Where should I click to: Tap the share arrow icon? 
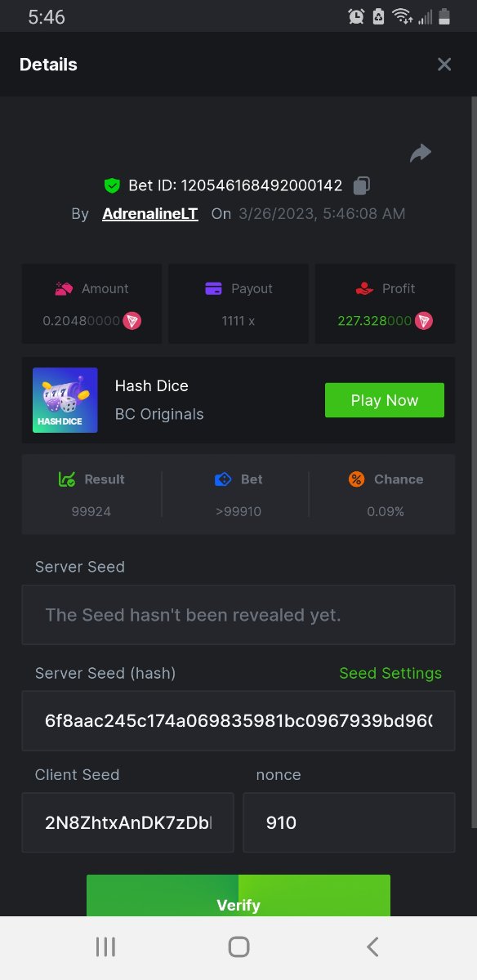[420, 153]
